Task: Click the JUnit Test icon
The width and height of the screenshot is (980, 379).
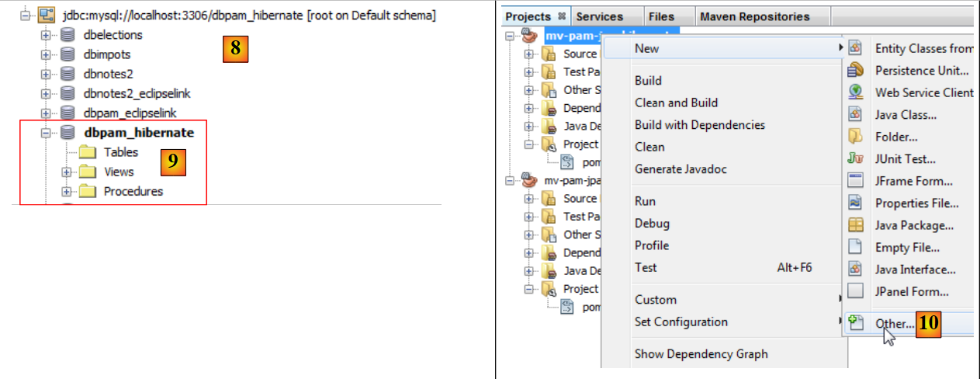Action: [x=856, y=159]
